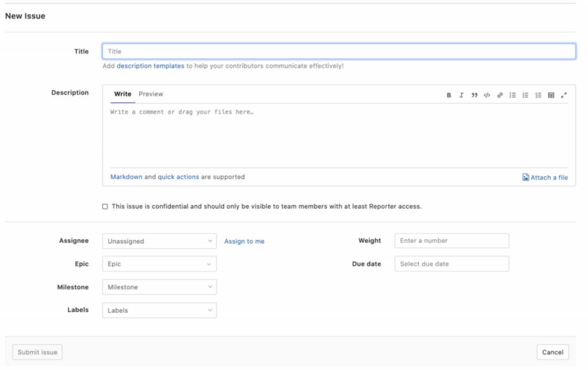The image size is (588, 370).
Task: Click the Assign to me link
Action: pos(244,241)
